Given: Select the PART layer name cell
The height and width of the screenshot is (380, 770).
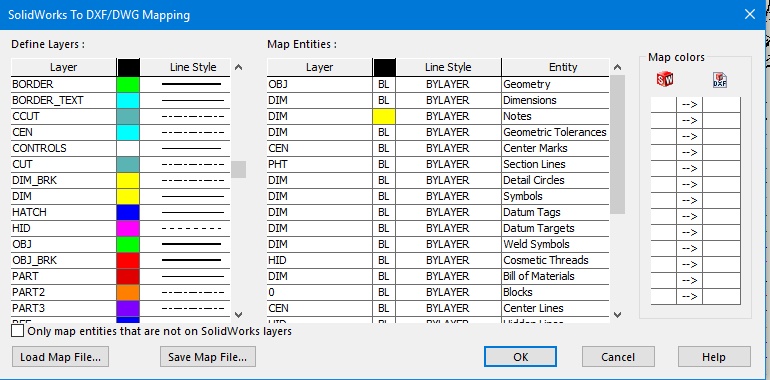Looking at the screenshot, I should pos(63,276).
